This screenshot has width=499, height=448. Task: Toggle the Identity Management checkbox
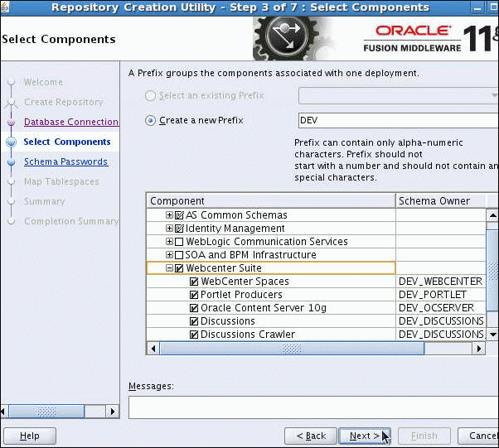click(180, 229)
